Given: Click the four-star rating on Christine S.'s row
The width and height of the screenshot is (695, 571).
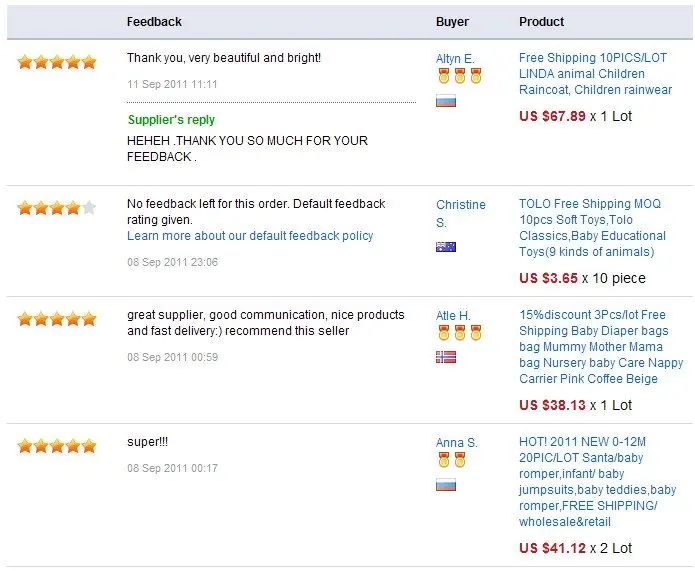Looking at the screenshot, I should (57, 208).
